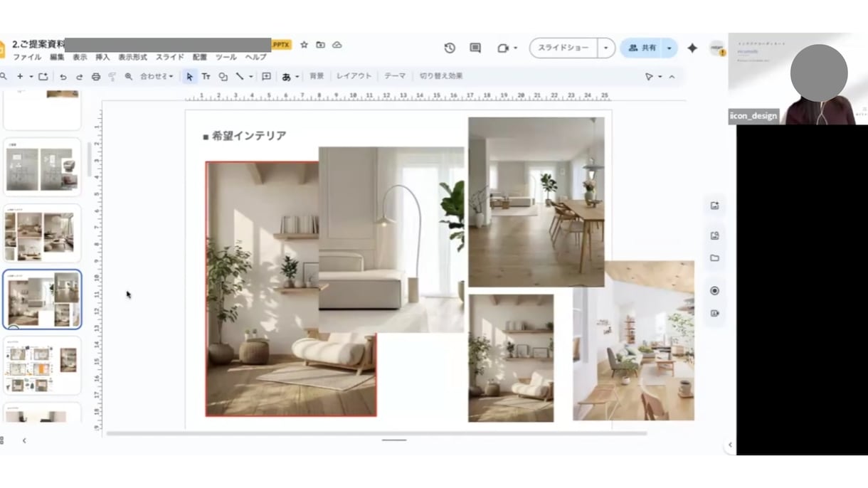Star the presentation document
The image size is (868, 488).
304,45
